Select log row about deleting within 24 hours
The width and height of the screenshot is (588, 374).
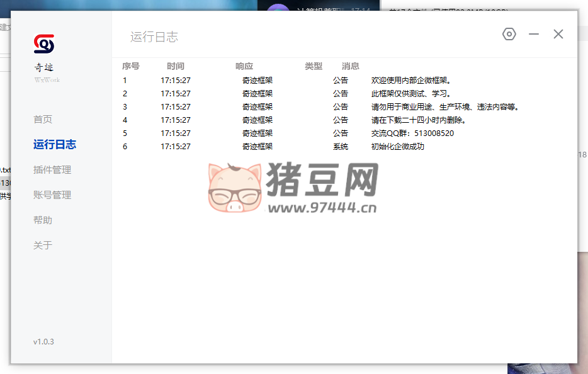coord(419,120)
